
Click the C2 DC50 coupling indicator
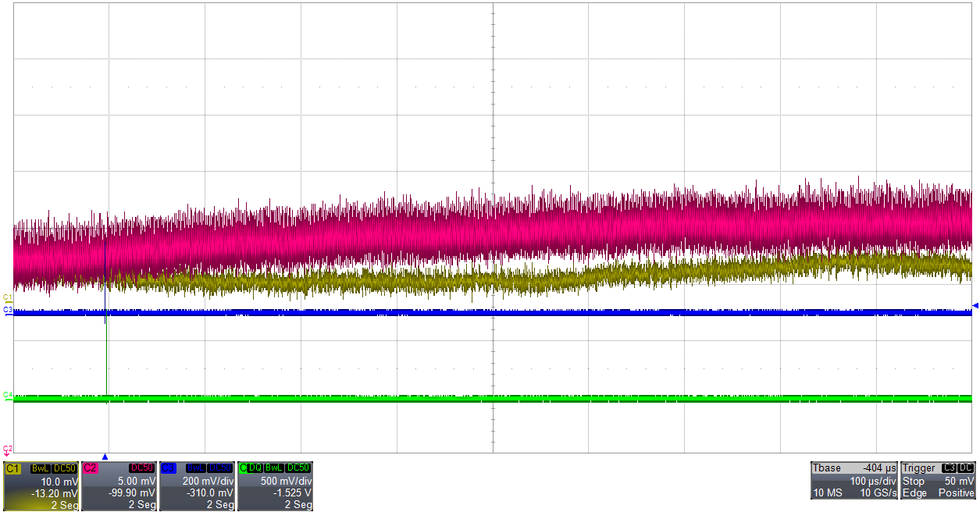(142, 468)
